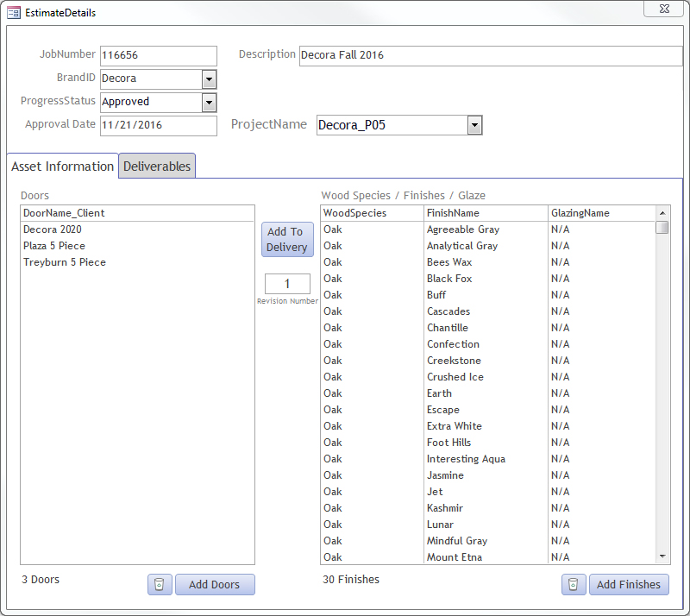Select the Plaza 5 Piece door

coord(137,246)
